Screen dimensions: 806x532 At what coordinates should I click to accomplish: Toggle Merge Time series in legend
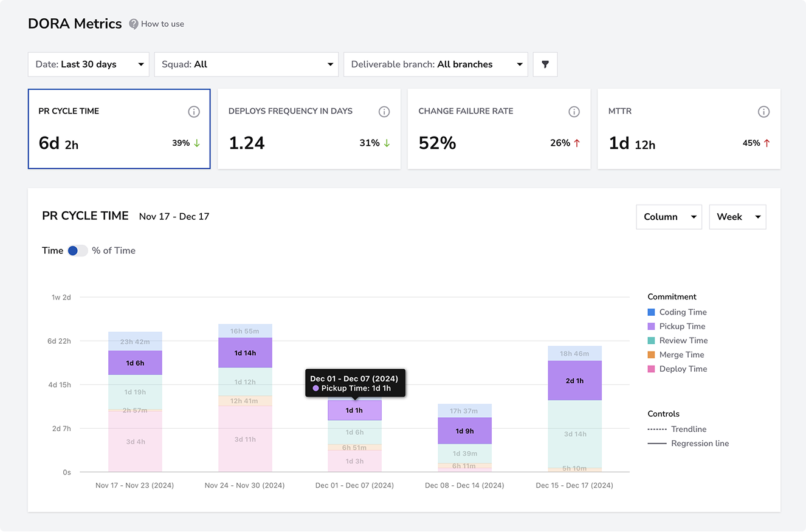676,355
